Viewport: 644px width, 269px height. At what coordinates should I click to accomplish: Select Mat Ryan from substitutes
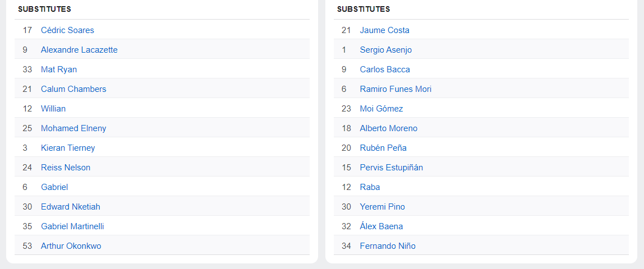(59, 69)
